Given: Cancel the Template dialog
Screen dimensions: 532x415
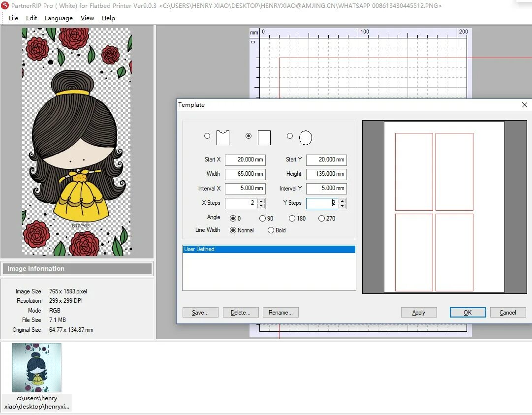Looking at the screenshot, I should [508, 313].
